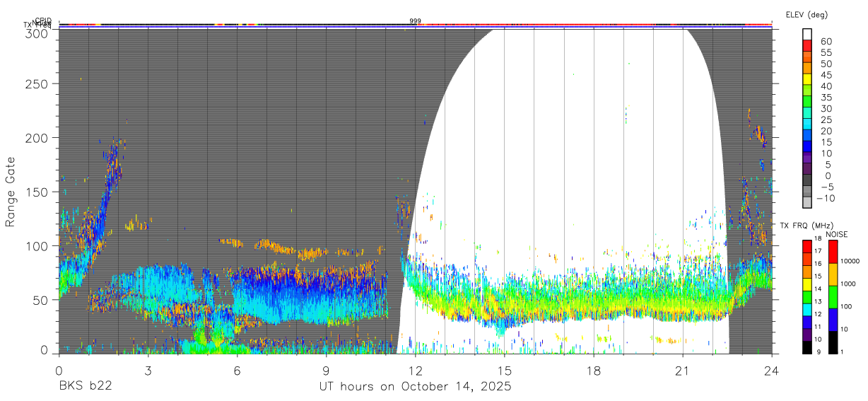The image size is (868, 401).
Task: Click the cyan 20–25 segment of the ELEV colorbar
Action: 808,124
